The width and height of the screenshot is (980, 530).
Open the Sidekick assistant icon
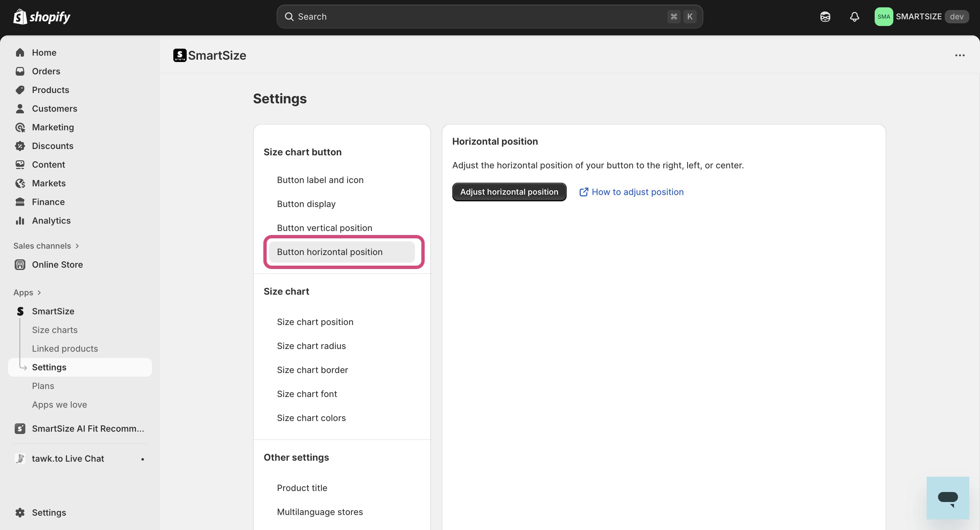coord(825,17)
